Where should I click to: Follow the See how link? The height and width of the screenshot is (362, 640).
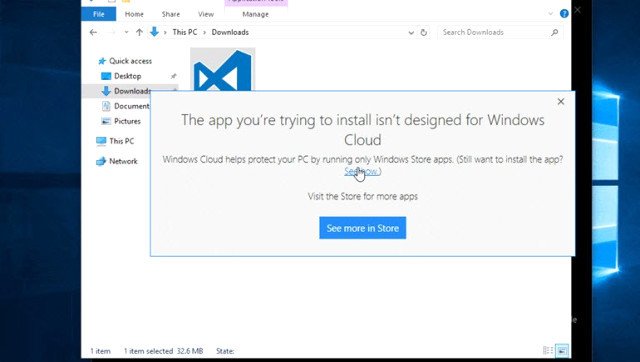tap(361, 171)
